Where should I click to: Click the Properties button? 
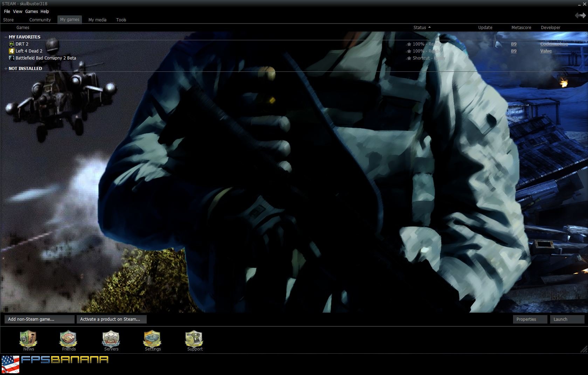click(530, 319)
